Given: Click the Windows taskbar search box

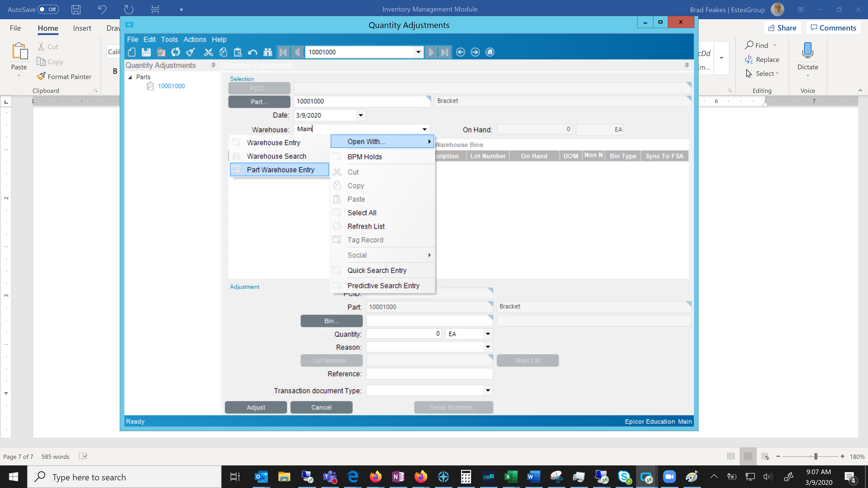Looking at the screenshot, I should point(124,477).
